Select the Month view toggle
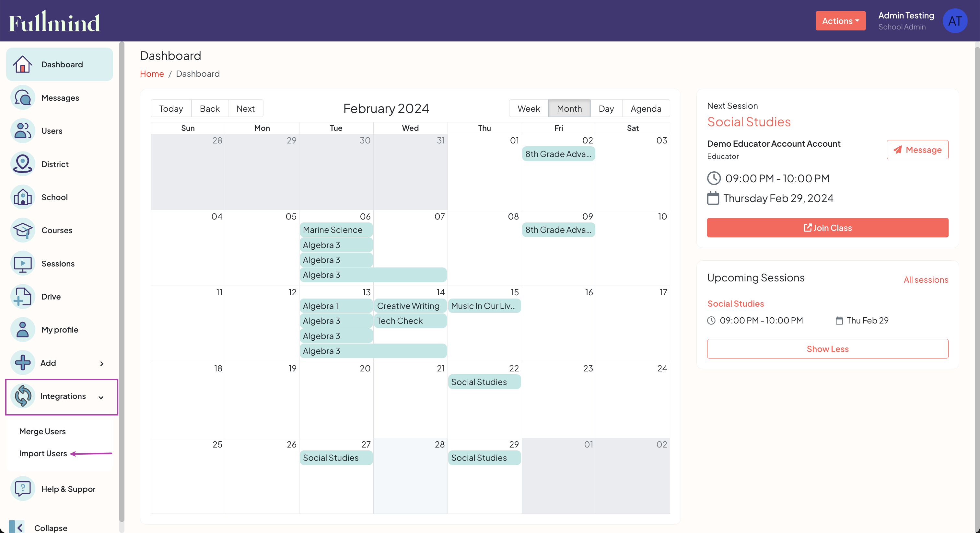Viewport: 980px width, 533px height. coord(569,108)
